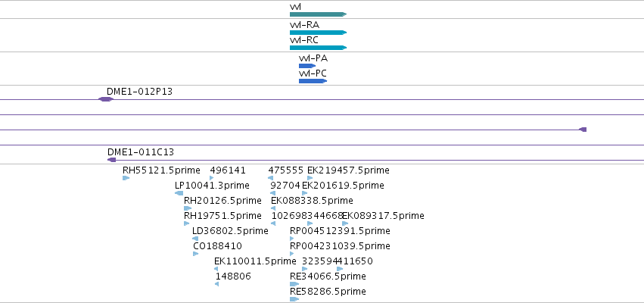Click the vvl-RA transcript bar
The width and height of the screenshot is (644, 303).
[319, 33]
